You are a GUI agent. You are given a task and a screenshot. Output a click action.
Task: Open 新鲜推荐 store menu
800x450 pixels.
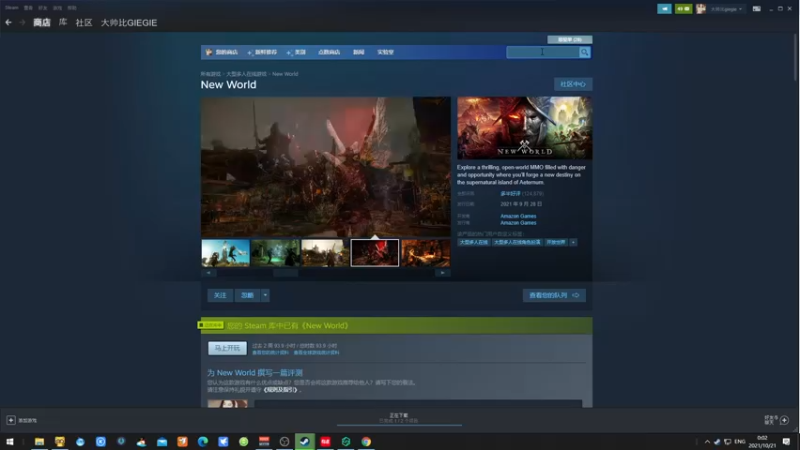click(x=262, y=52)
